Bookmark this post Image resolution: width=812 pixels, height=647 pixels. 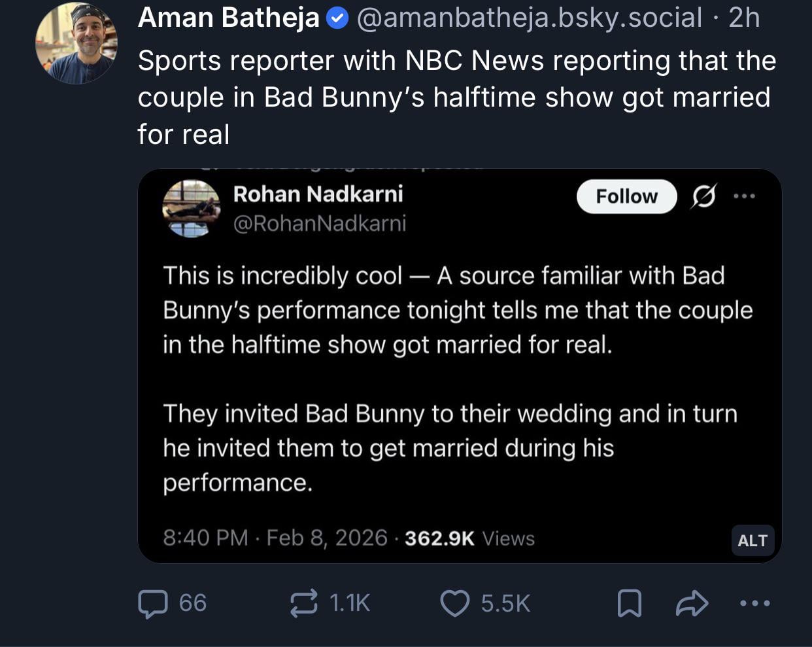pyautogui.click(x=629, y=603)
